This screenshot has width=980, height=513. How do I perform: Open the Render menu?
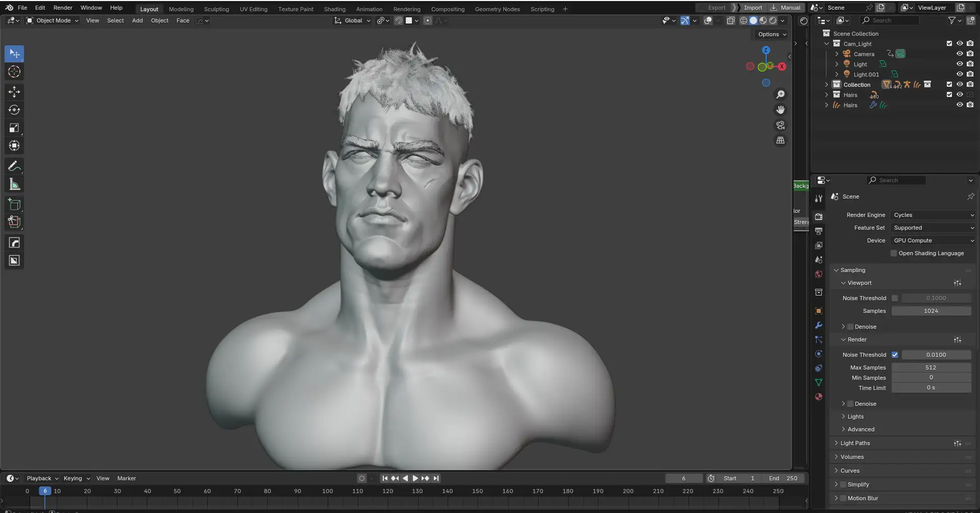click(63, 8)
